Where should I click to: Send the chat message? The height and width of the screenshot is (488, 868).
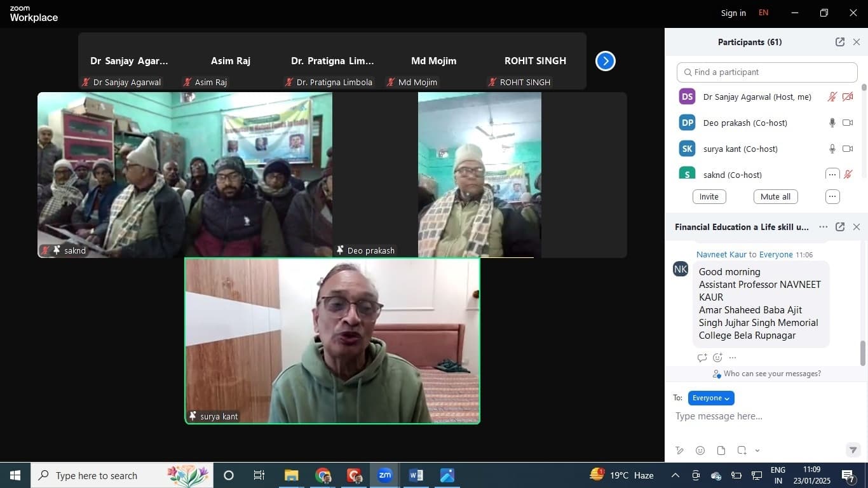click(x=853, y=450)
